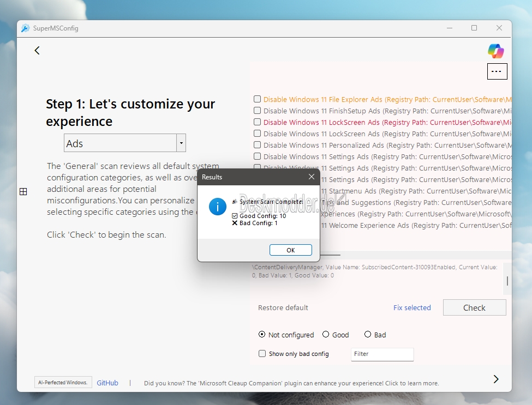This screenshot has height=405, width=532.
Task: Click the details pane vertical scrollbar
Action: click(x=507, y=281)
